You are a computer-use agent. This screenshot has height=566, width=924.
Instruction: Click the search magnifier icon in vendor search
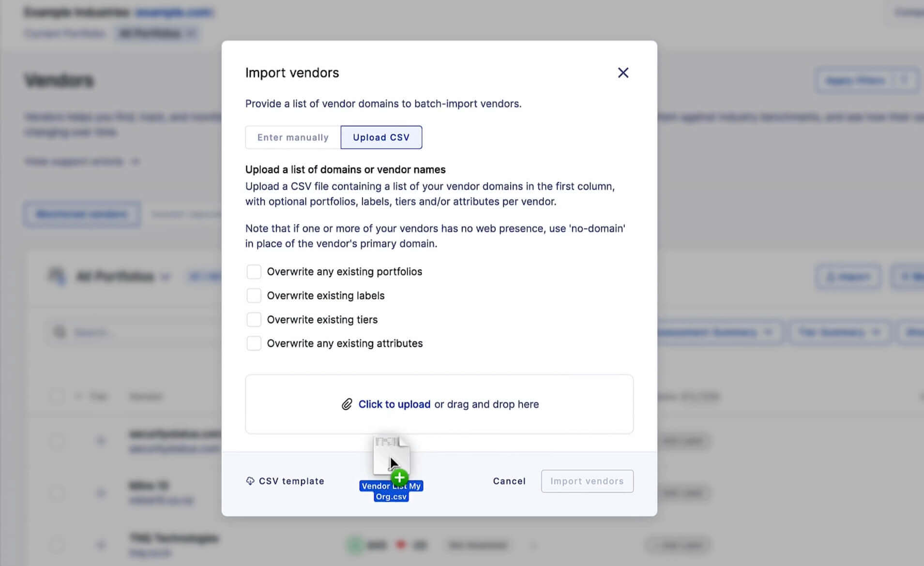[x=59, y=332]
